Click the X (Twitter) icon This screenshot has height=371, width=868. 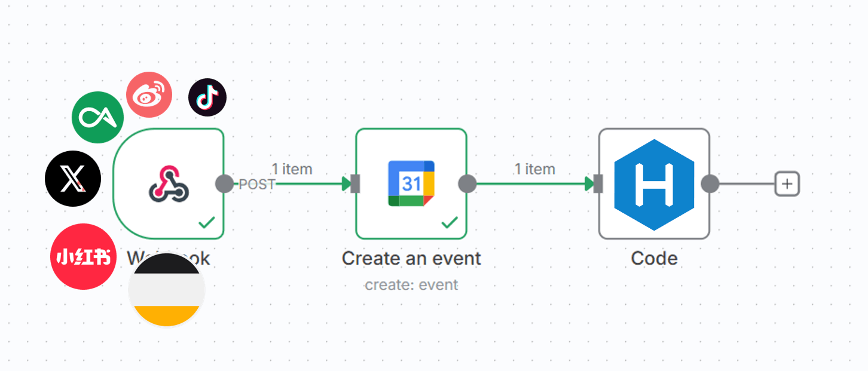(x=73, y=179)
